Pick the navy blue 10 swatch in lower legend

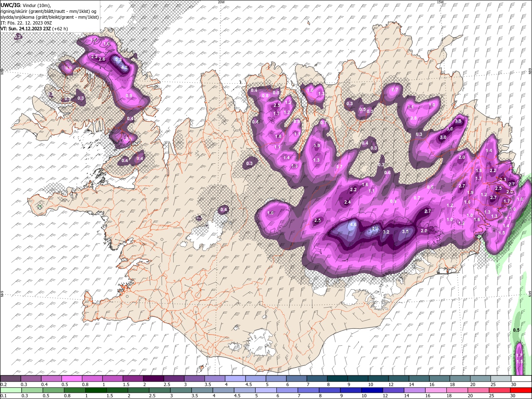(372, 390)
